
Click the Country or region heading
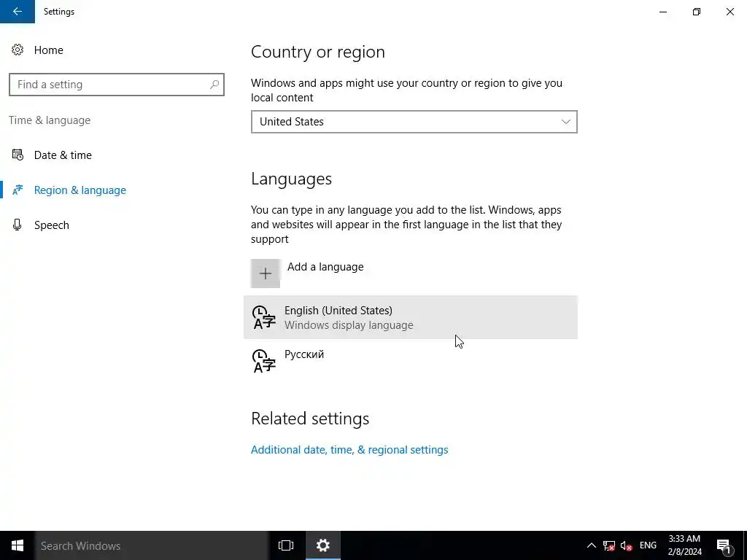click(x=318, y=52)
